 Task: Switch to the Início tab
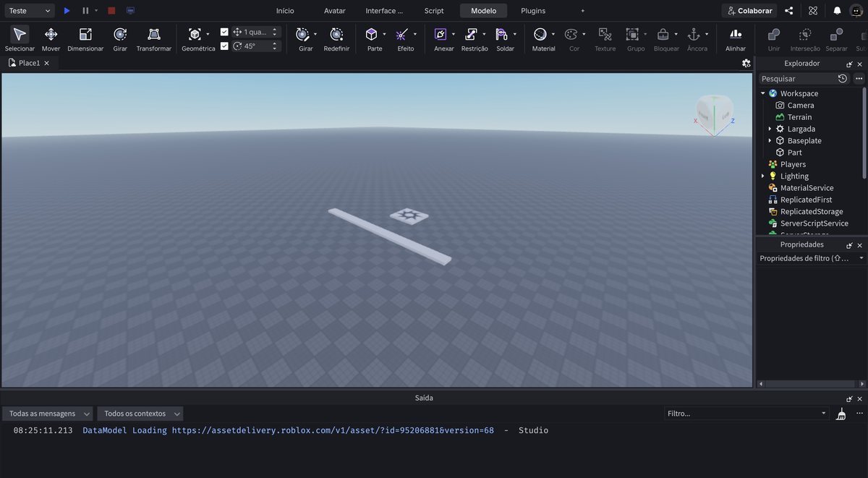[x=285, y=11]
